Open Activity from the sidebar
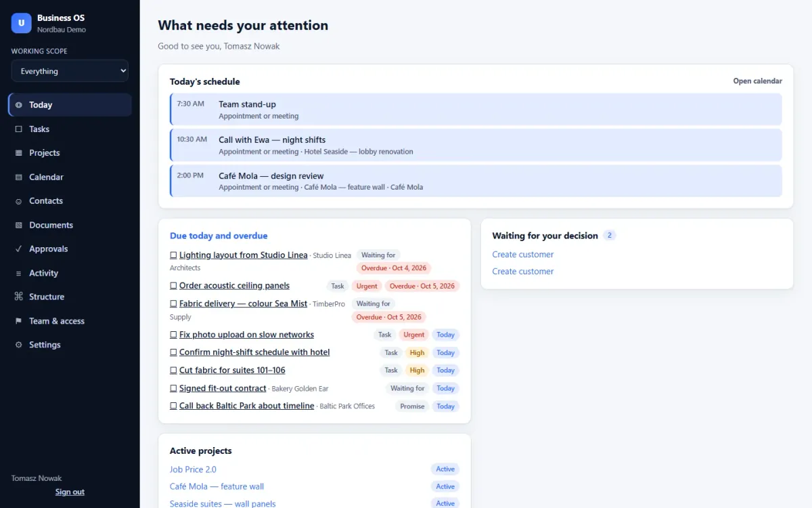The image size is (812, 508). 70,273
